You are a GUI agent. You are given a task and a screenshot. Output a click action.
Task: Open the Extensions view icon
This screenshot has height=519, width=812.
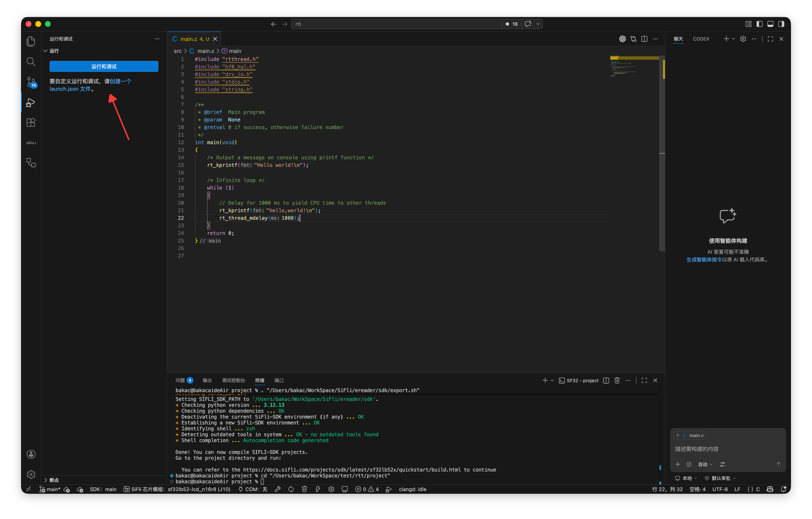(31, 123)
